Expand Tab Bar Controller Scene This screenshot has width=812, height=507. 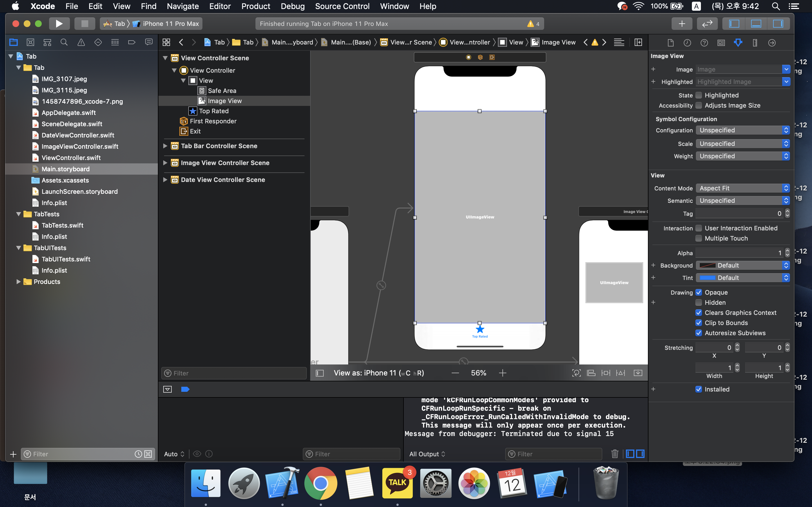[x=165, y=146]
